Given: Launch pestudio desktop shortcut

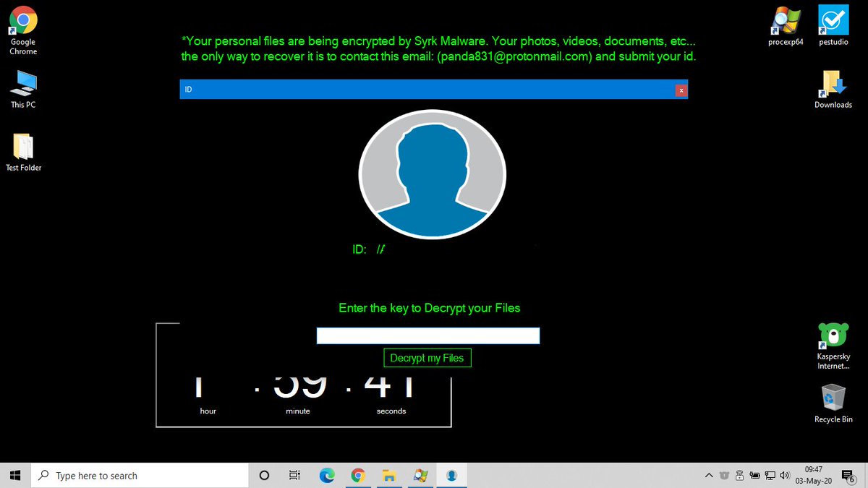Looking at the screenshot, I should (x=833, y=26).
